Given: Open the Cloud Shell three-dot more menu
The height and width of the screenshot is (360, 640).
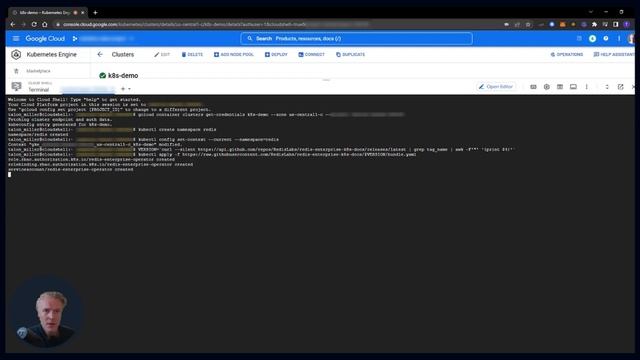Looking at the screenshot, I should tap(587, 87).
